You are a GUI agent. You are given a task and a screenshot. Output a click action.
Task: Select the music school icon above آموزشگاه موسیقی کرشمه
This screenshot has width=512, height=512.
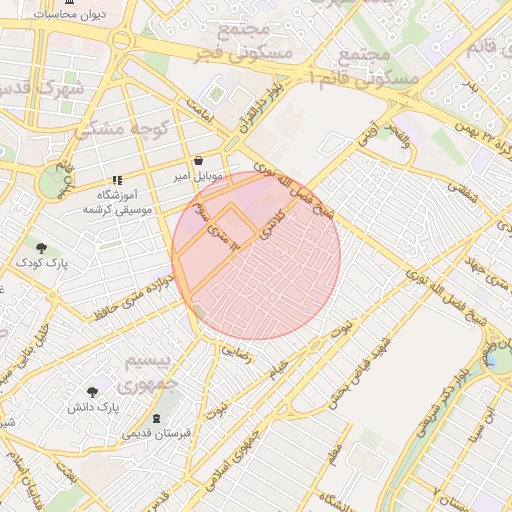117,180
